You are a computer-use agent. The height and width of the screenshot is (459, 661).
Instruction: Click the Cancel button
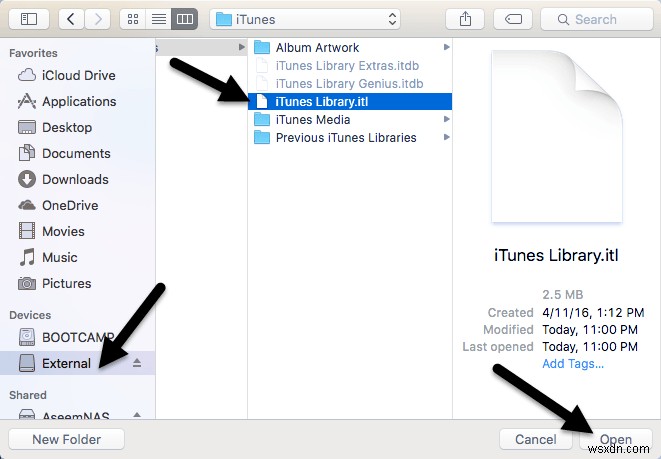coord(535,440)
